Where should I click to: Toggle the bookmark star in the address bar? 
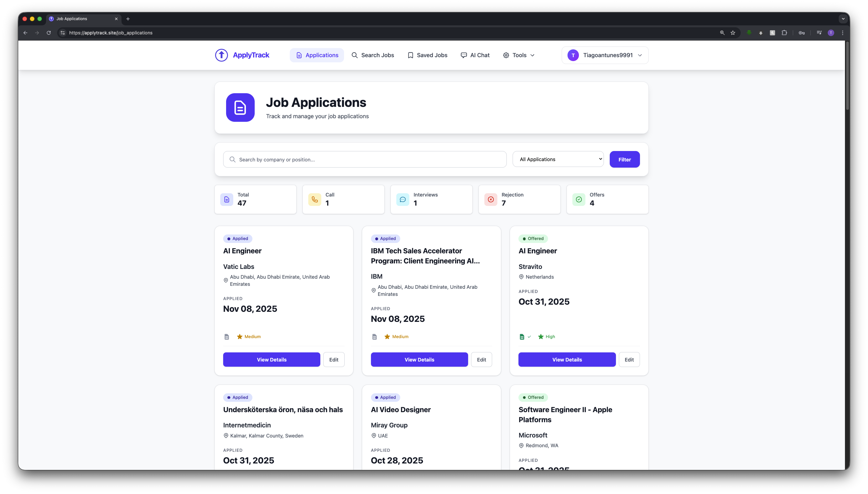(733, 32)
